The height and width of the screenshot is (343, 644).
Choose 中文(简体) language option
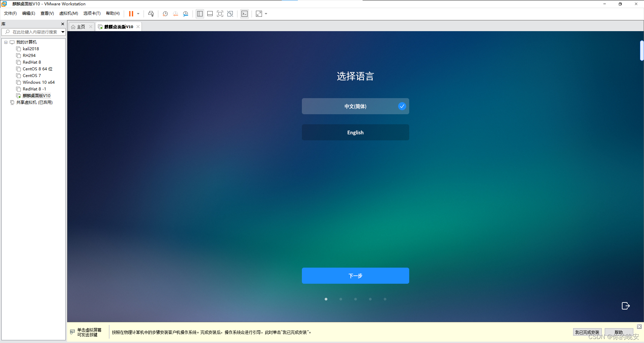(x=355, y=106)
